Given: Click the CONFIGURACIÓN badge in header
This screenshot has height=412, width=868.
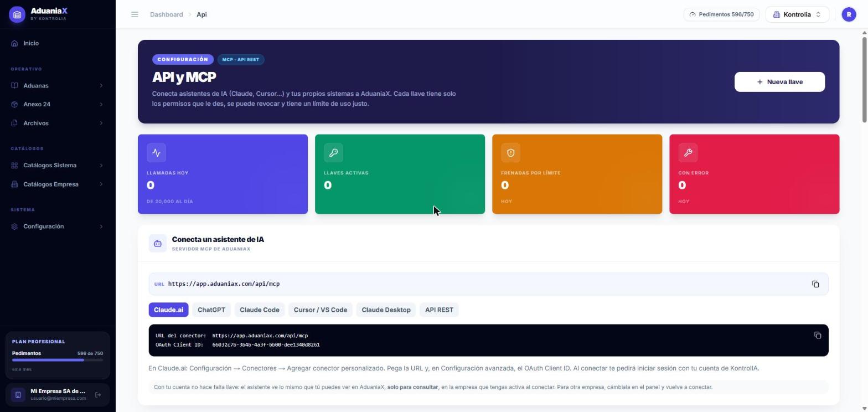Looking at the screenshot, I should (183, 60).
